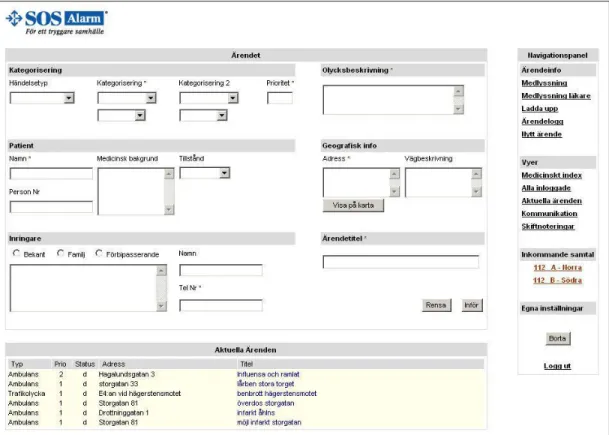Click the Borta button
609x435 pixels.
click(x=558, y=338)
